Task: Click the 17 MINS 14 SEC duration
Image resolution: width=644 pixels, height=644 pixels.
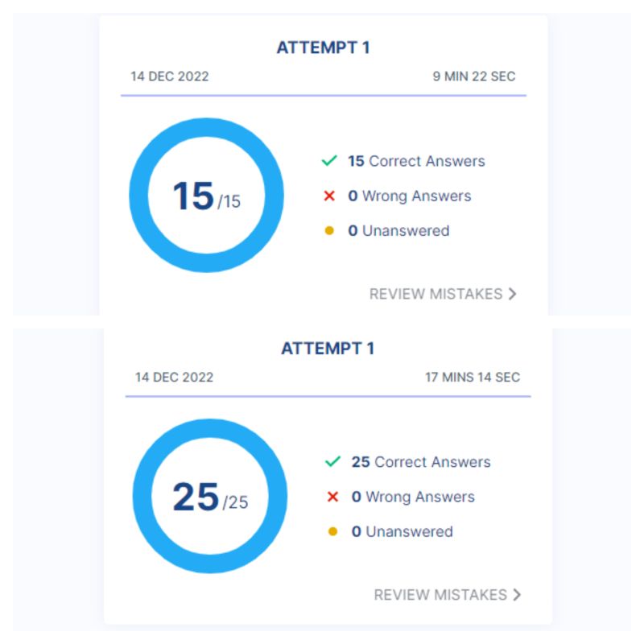Action: (473, 377)
